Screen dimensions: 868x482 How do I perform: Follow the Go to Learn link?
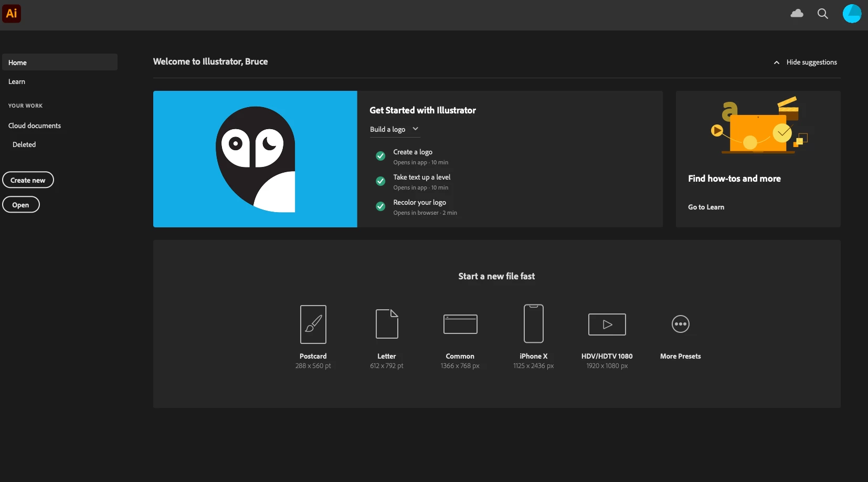click(x=706, y=207)
